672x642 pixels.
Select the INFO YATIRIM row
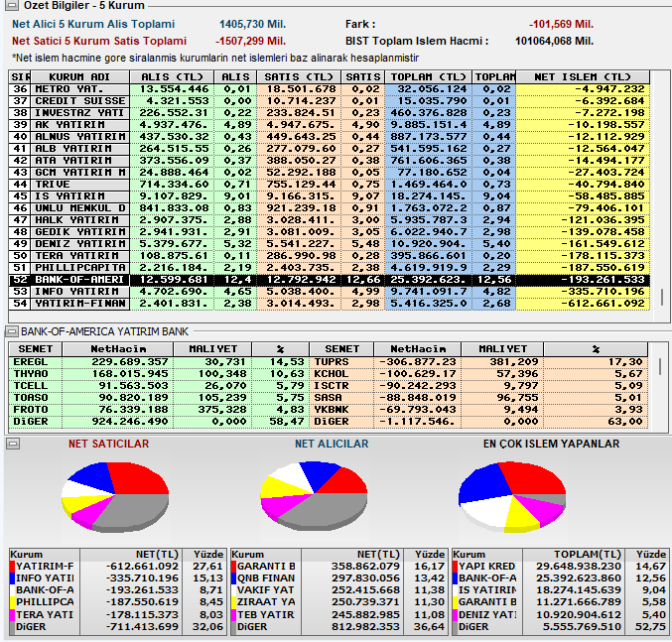(330, 292)
